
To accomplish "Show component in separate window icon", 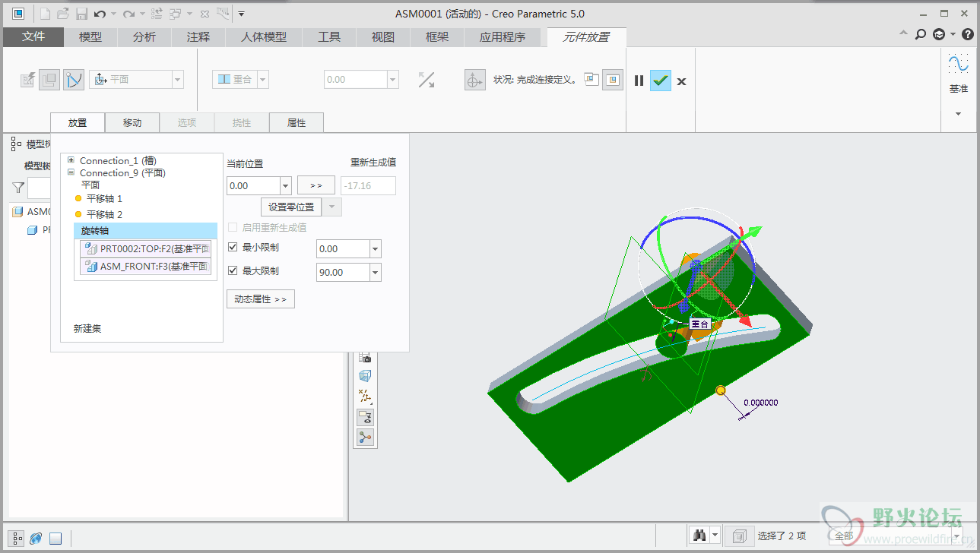I will (591, 79).
